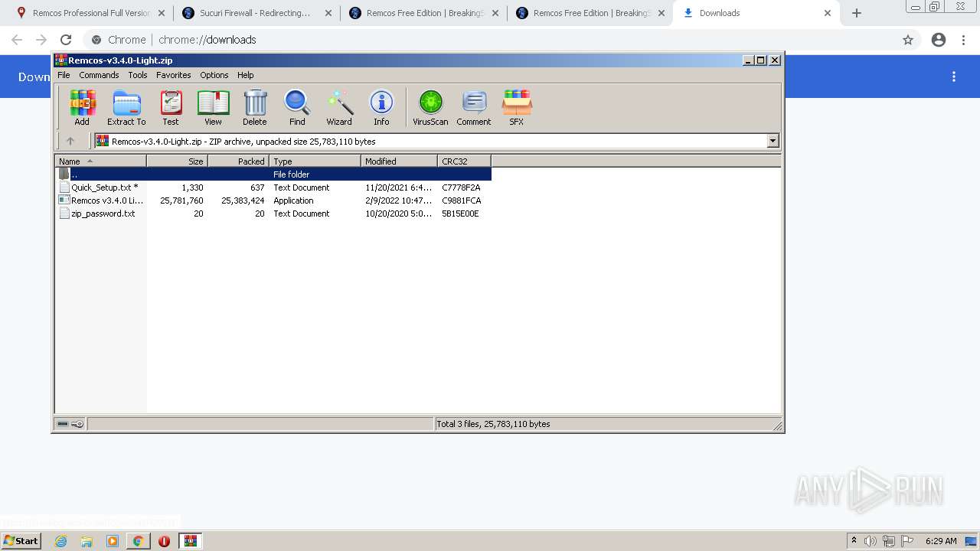Click the Chrome address bar URL
Screen dimensions: 980x551
coord(207,40)
